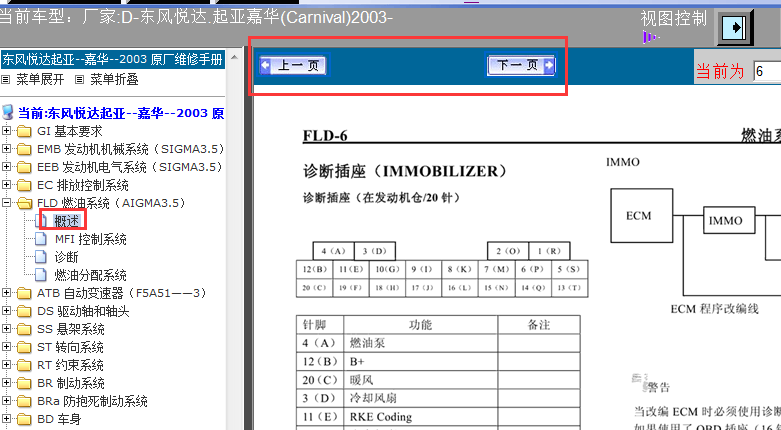Select ATB 自动变速器 (F5A51——3) label

point(122,293)
